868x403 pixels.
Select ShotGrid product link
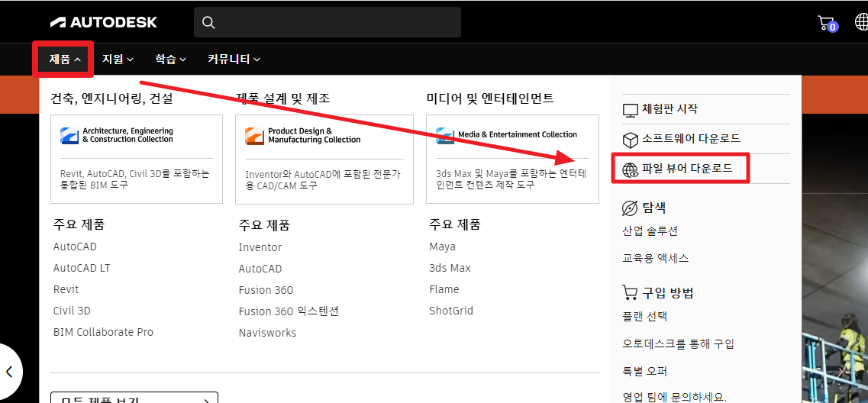point(451,311)
